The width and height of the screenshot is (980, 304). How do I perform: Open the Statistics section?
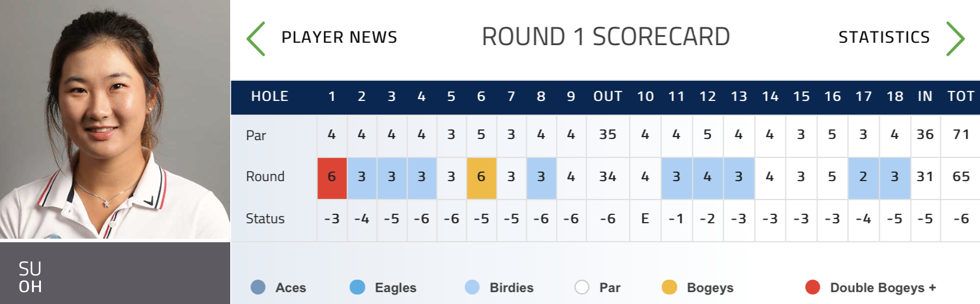click(x=884, y=37)
